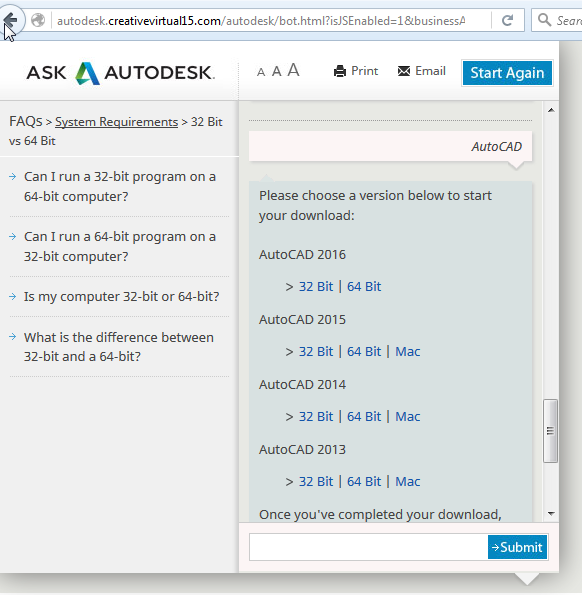This screenshot has width=582, height=595.
Task: Click the globe site identity icon
Action: (x=38, y=20)
